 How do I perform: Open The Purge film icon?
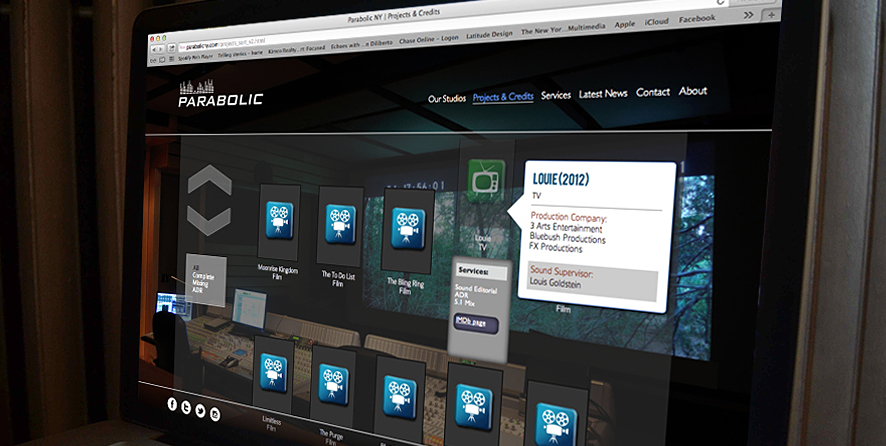(x=333, y=384)
